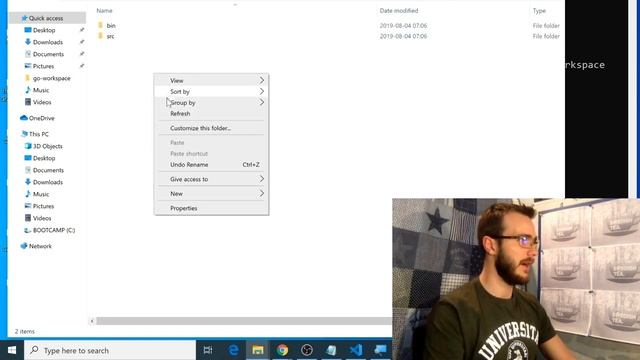Click the Pictures icon under This PC
Viewport: 640px width, 360px height.
28,206
